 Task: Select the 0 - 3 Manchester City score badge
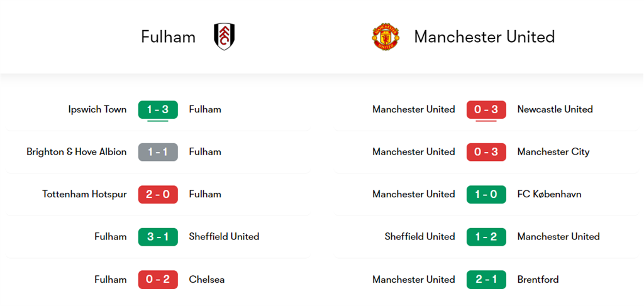(486, 152)
